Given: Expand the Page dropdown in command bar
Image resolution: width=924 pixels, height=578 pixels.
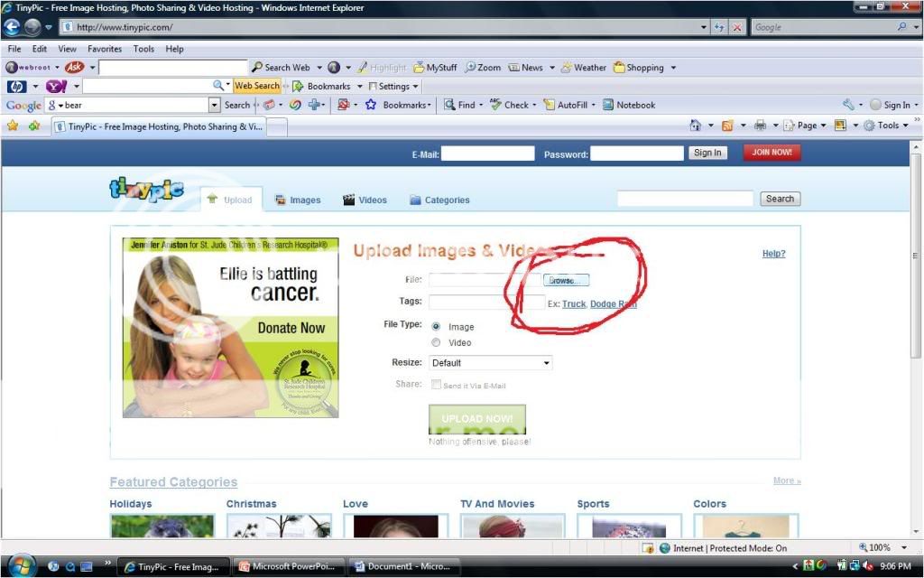Looking at the screenshot, I should pyautogui.click(x=806, y=126).
